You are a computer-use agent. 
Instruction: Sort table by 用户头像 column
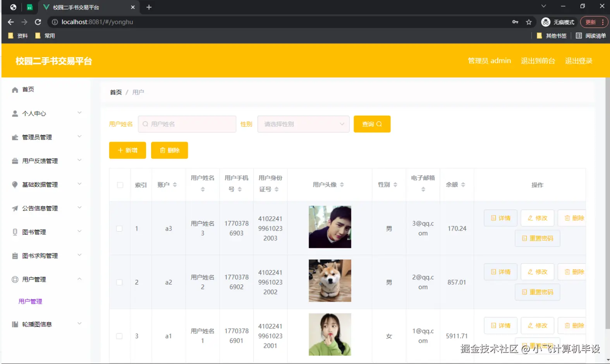pos(342,185)
